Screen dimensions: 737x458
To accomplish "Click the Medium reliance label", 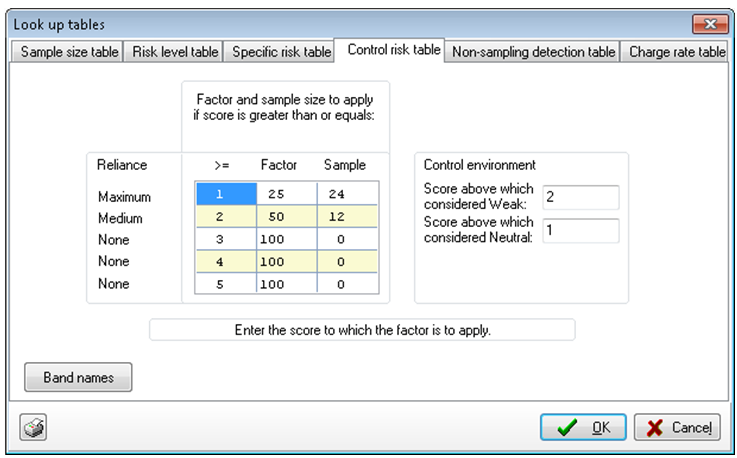I will pyautogui.click(x=120, y=218).
